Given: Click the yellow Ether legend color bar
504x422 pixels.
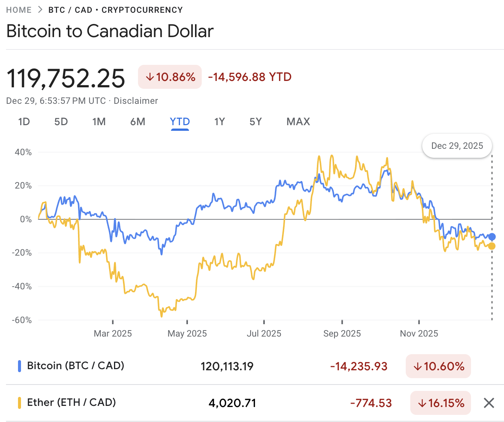Looking at the screenshot, I should [19, 403].
